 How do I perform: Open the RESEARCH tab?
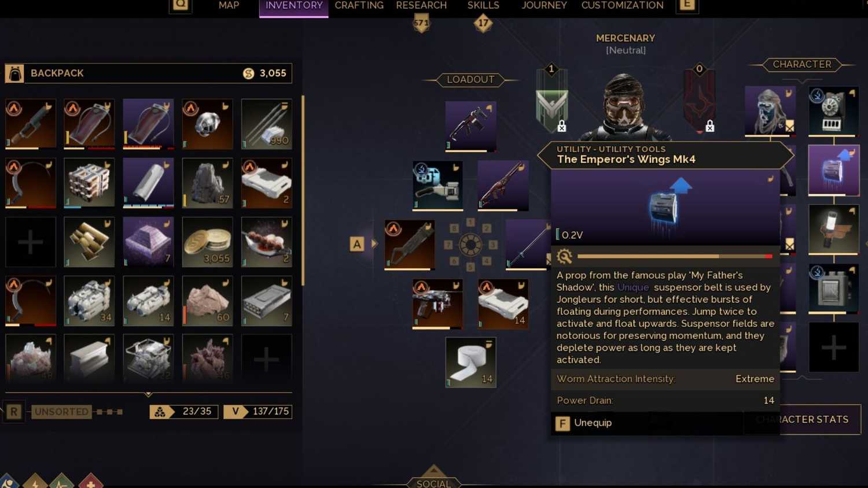(421, 6)
